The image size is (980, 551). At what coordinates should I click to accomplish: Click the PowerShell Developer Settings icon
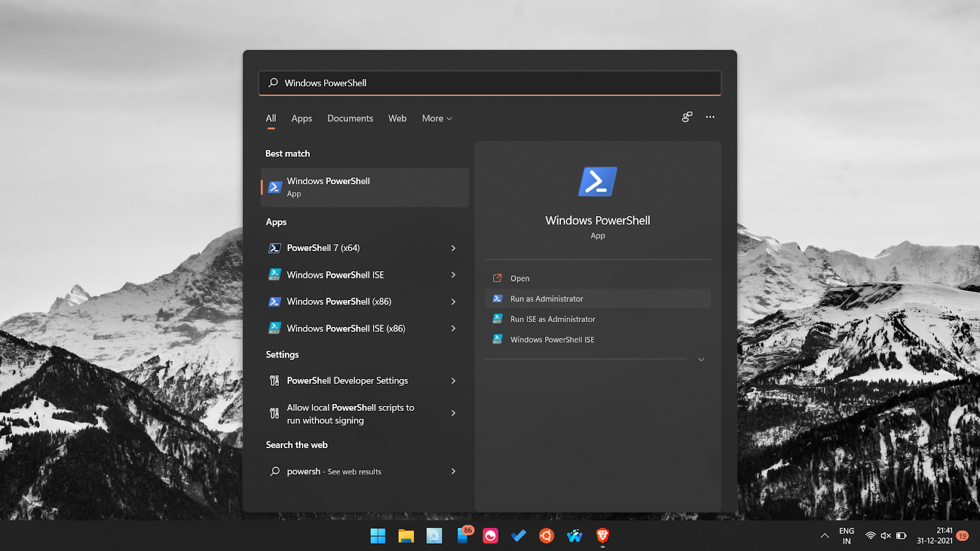[274, 381]
